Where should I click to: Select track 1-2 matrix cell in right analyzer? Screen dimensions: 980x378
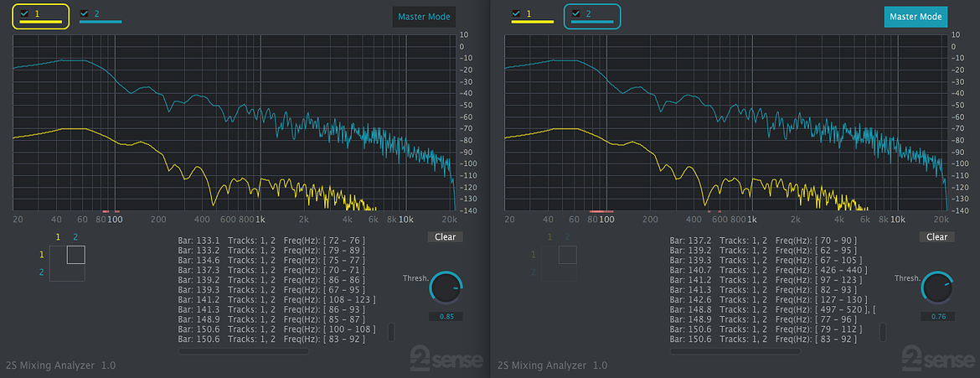pyautogui.click(x=567, y=255)
